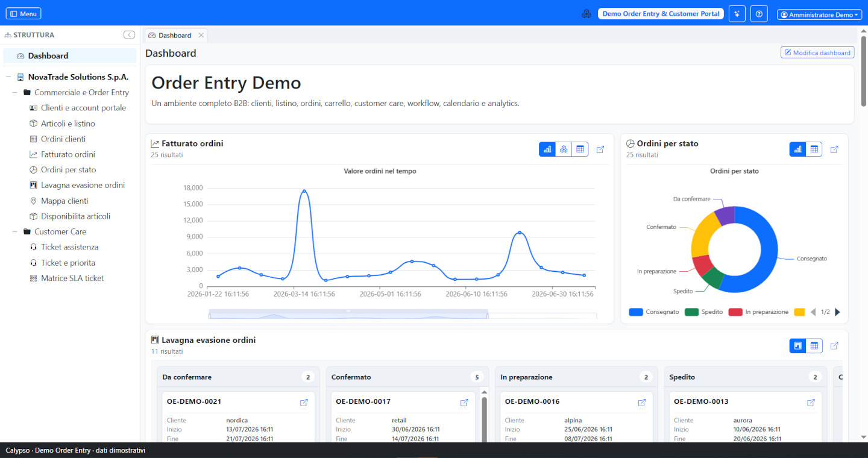The height and width of the screenshot is (458, 868).
Task: Select table view in Fatturato ordini widget
Action: 580,149
